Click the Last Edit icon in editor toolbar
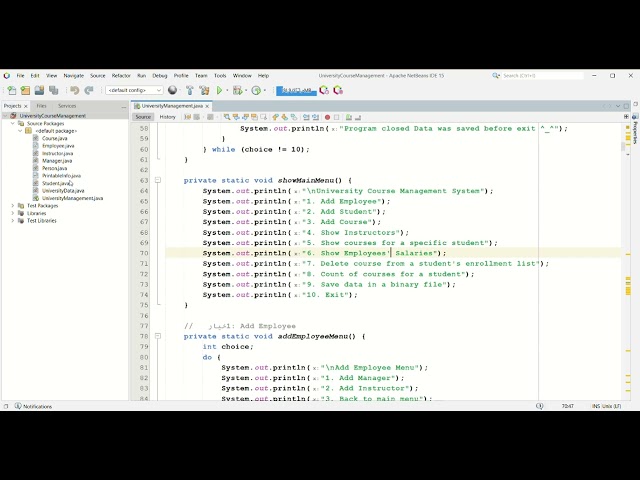The width and height of the screenshot is (640, 480). tap(187, 117)
